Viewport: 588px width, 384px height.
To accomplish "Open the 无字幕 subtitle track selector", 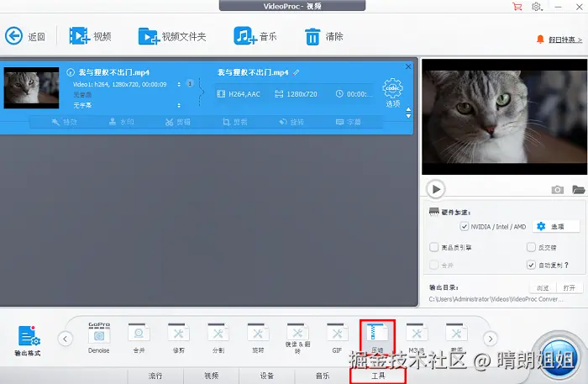I will point(179,105).
